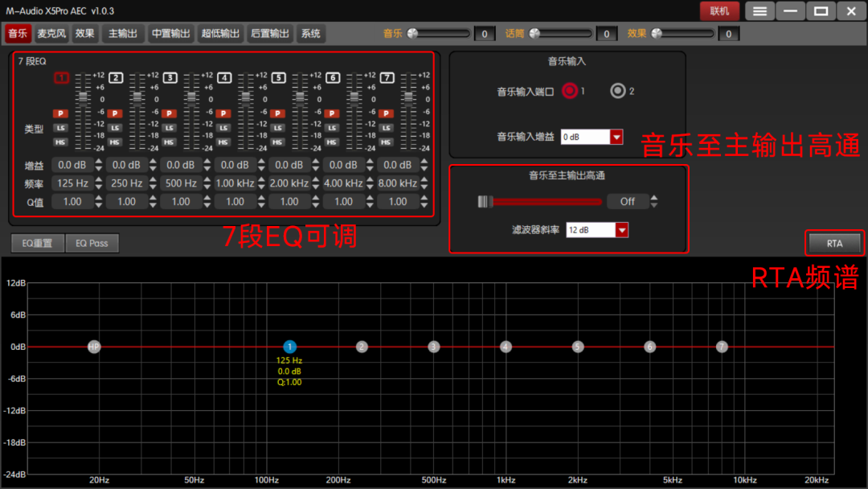Select EQ band 6 button
Viewport: 868px width, 489px height.
point(333,77)
